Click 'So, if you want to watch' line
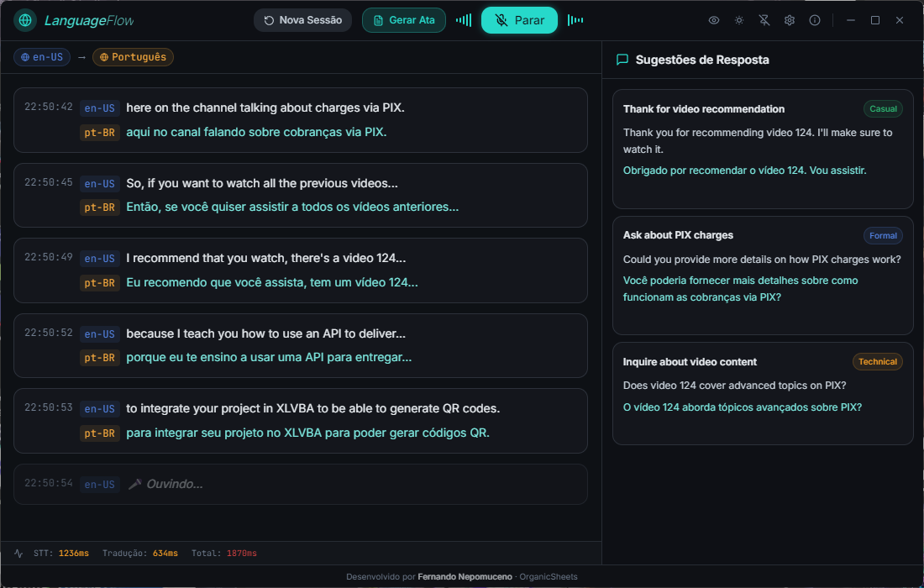 coord(261,183)
